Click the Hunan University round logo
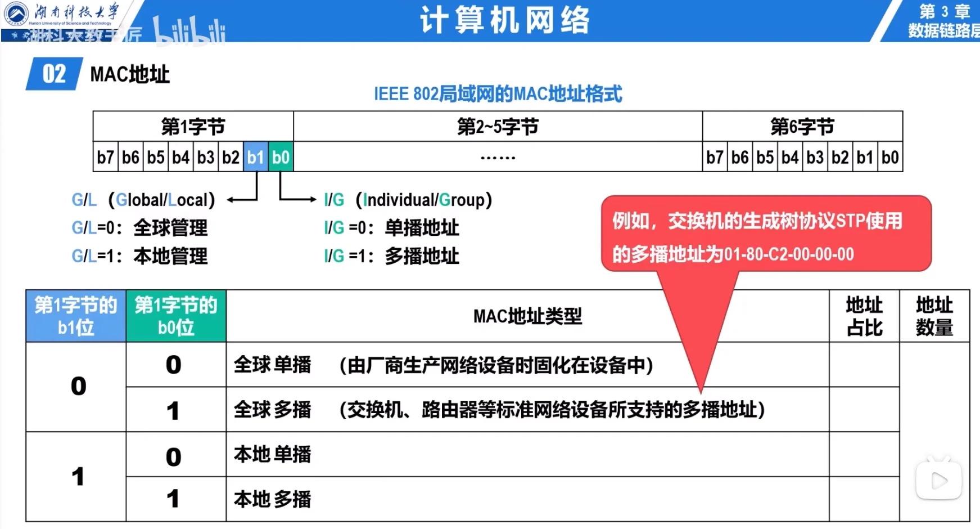 coord(15,14)
